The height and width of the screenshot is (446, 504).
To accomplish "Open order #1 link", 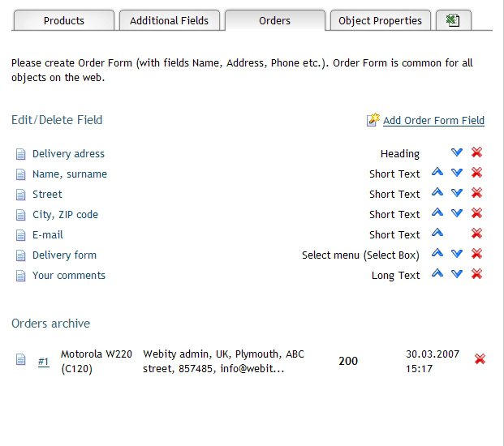I will [43, 362].
